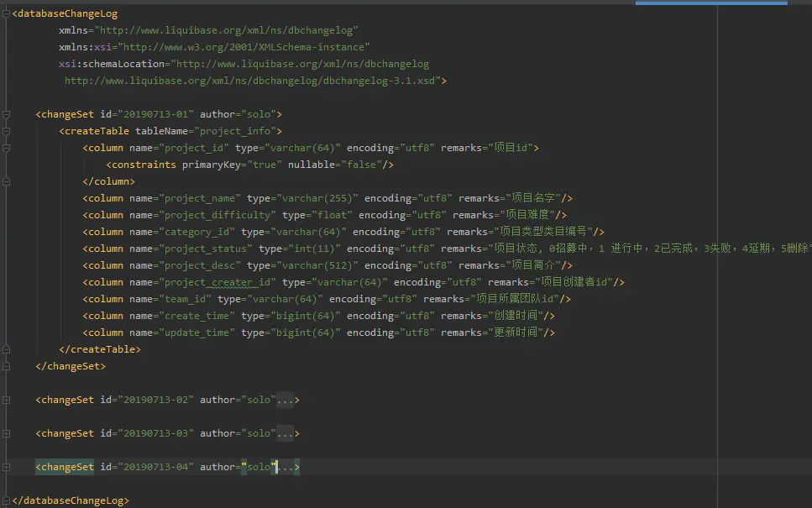Click the folded ellipsis of changeSet 20190713-03

285,433
